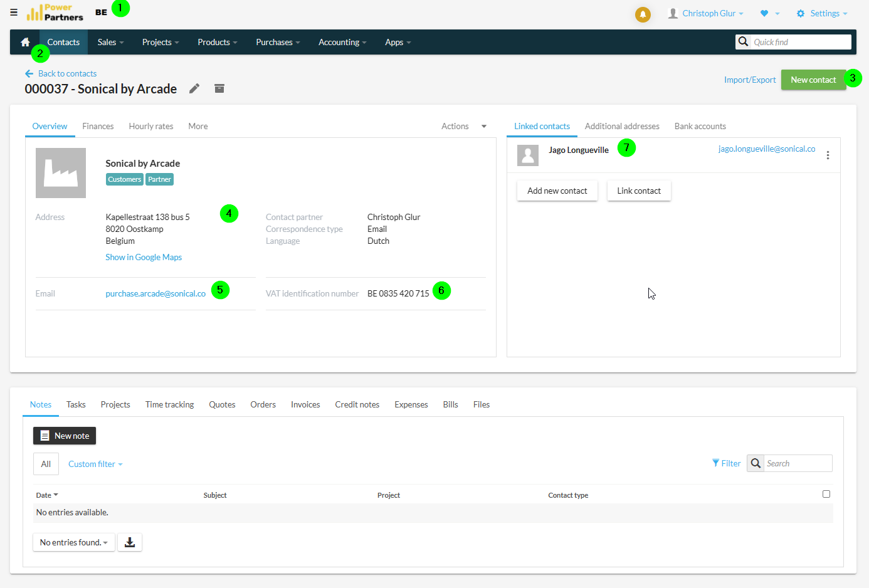Select the Overview tab

point(50,126)
